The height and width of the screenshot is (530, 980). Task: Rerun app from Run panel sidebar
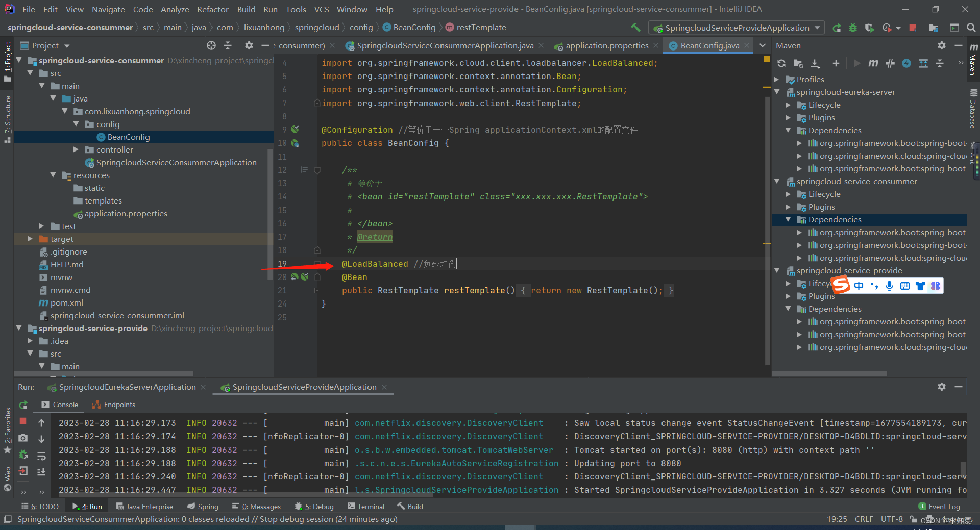23,405
